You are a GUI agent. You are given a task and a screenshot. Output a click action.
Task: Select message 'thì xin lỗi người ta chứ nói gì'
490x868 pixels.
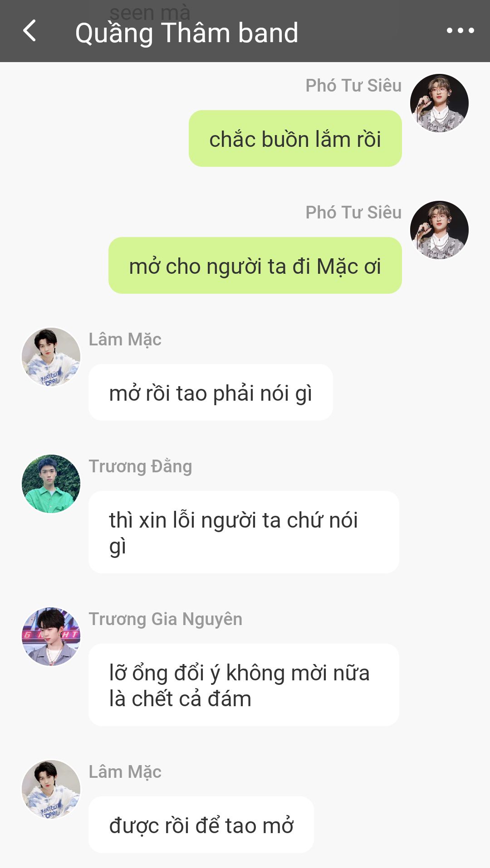pyautogui.click(x=244, y=532)
